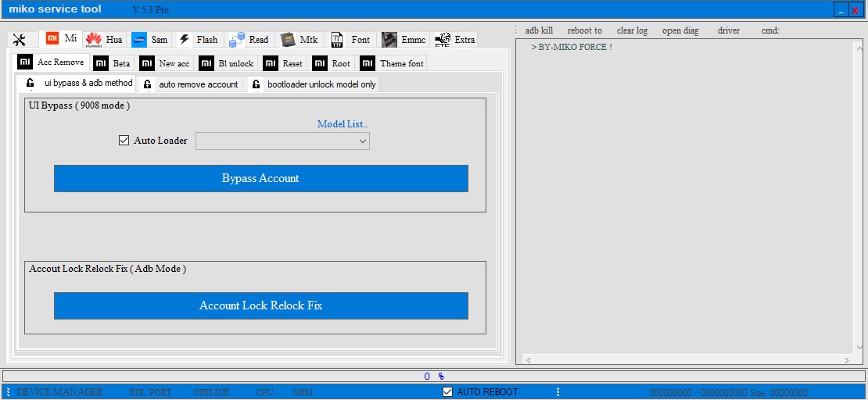Click the lightning bolt Flash icon
Image resolution: width=868 pixels, height=400 pixels.
tap(185, 40)
